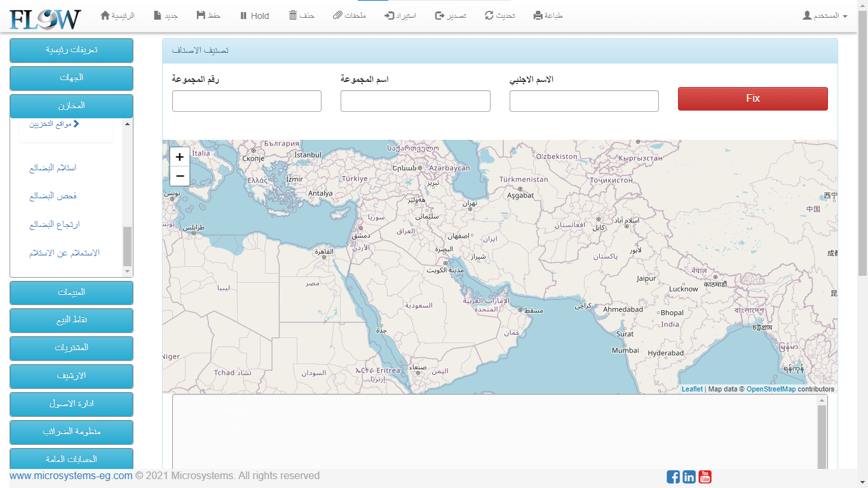Viewport: 868px width, 488px height.
Task: Click the refresh arrows icon
Action: pyautogui.click(x=489, y=15)
